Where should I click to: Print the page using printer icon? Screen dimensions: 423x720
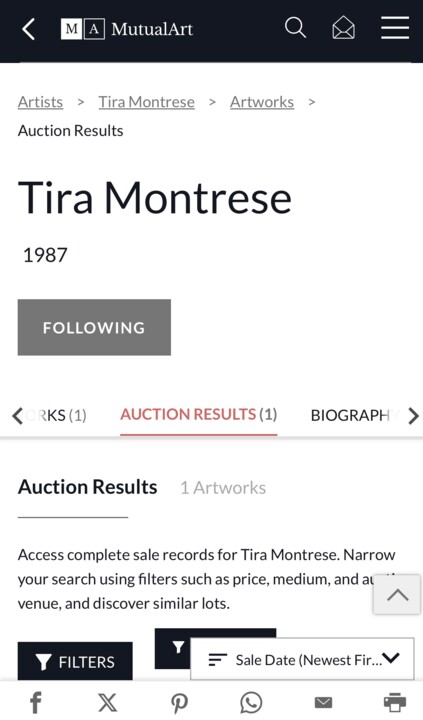coord(395,702)
